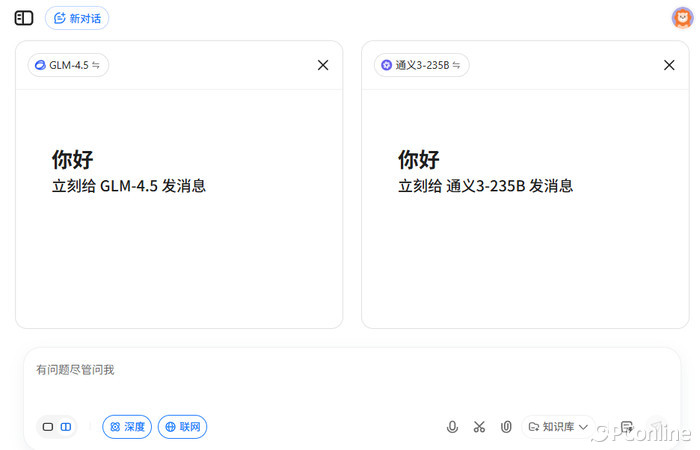The width and height of the screenshot is (700, 450).
Task: Click 你好 heading in GLM-4.5 panel
Action: (72, 159)
